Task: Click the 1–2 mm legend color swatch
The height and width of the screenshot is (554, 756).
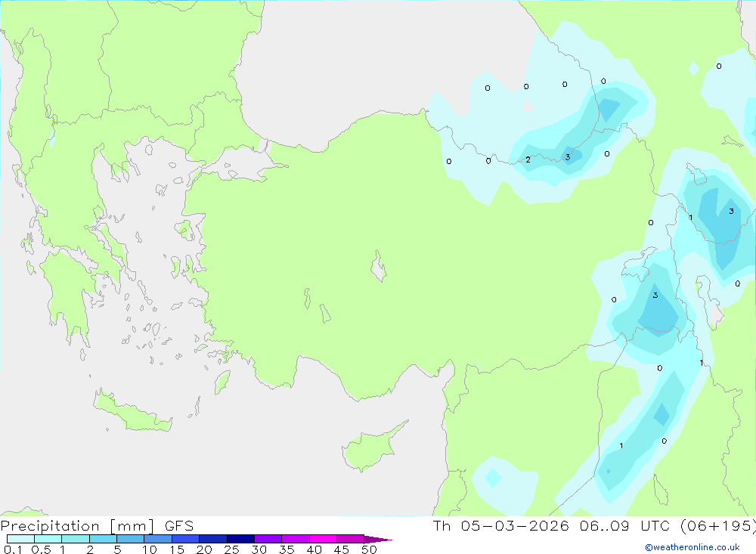Action: tap(75, 539)
